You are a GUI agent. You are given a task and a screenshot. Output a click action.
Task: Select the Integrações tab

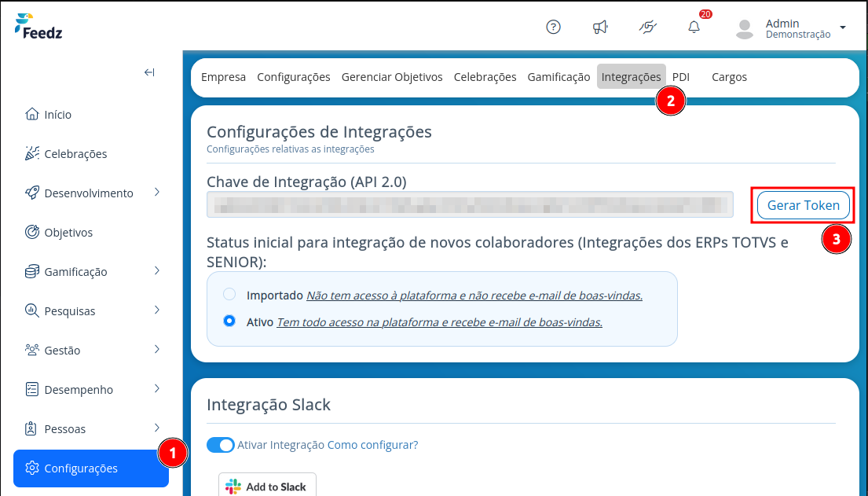(x=631, y=77)
